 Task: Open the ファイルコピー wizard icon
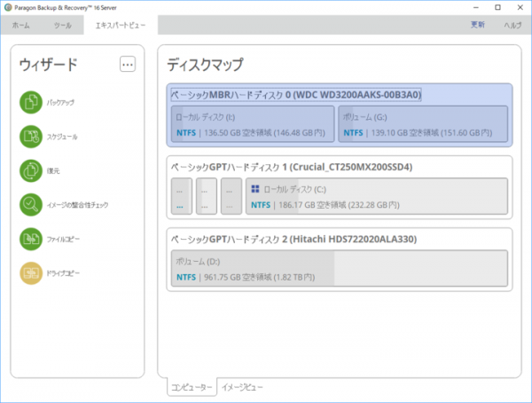tap(31, 239)
